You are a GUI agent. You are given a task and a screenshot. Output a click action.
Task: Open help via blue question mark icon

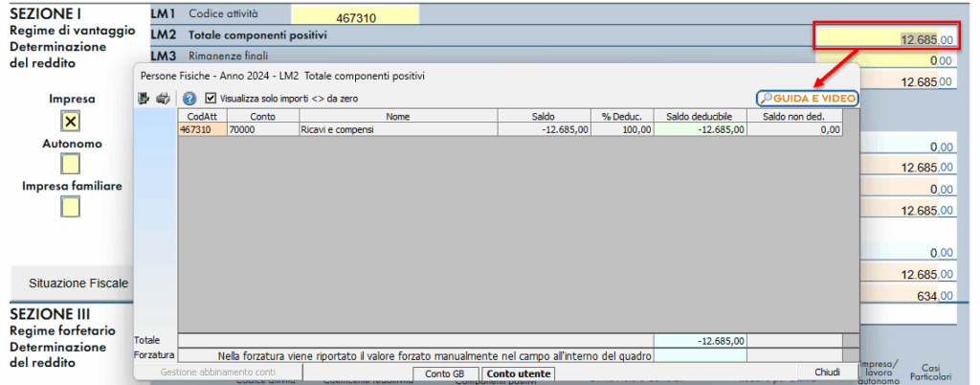click(x=189, y=98)
